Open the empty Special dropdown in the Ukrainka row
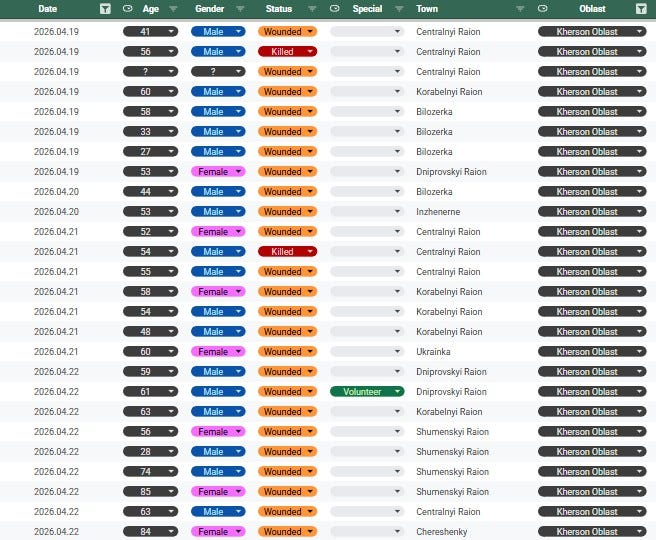The height and width of the screenshot is (540, 656). click(x=367, y=352)
